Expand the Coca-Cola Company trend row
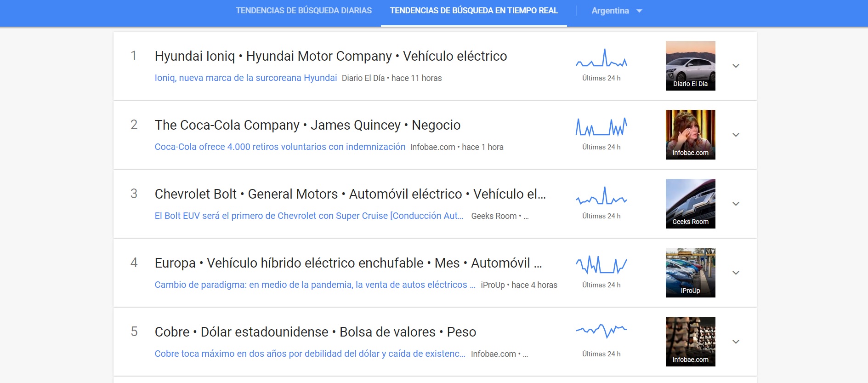Viewport: 868px width, 383px height. [736, 135]
